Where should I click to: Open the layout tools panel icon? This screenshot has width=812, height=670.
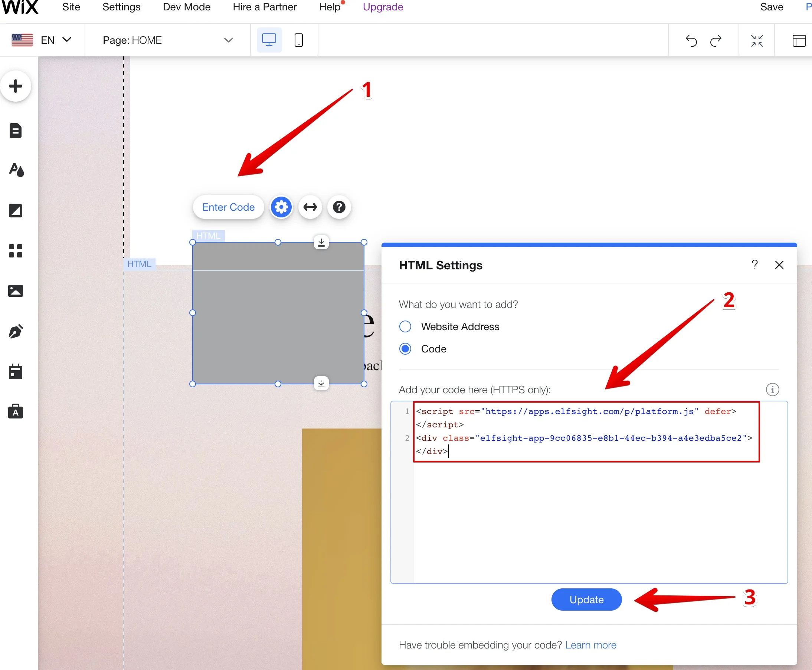[799, 40]
